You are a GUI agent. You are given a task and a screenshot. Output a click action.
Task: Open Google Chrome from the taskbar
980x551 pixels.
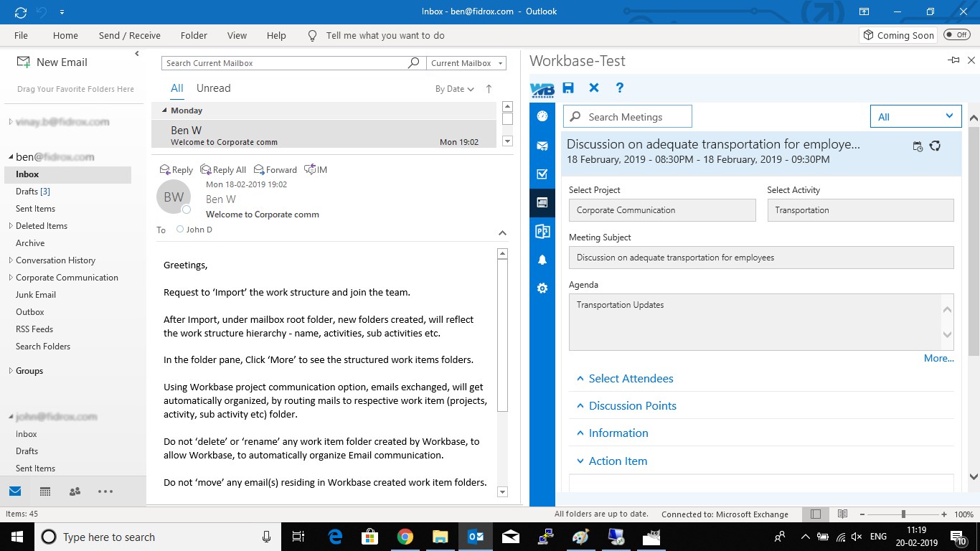coord(405,537)
